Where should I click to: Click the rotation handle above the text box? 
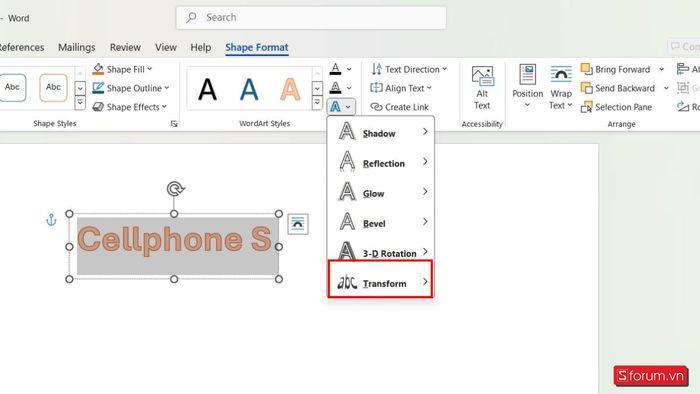[x=175, y=188]
